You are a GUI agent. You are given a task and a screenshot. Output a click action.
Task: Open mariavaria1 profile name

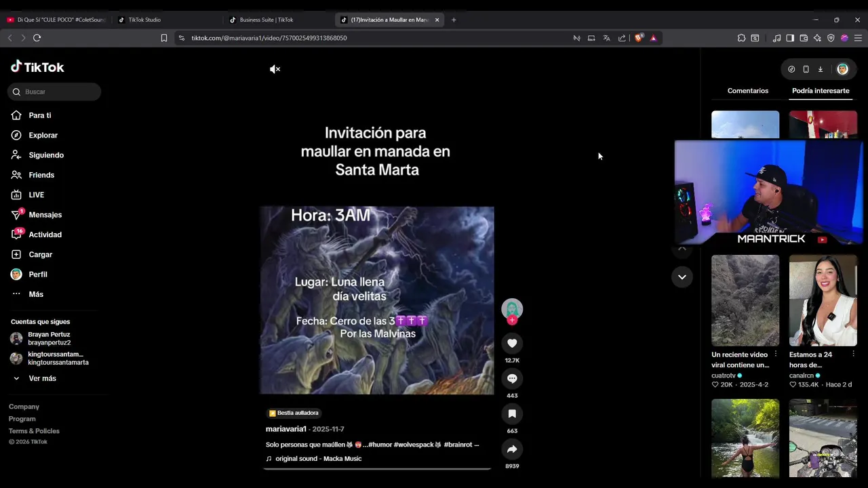(x=286, y=429)
